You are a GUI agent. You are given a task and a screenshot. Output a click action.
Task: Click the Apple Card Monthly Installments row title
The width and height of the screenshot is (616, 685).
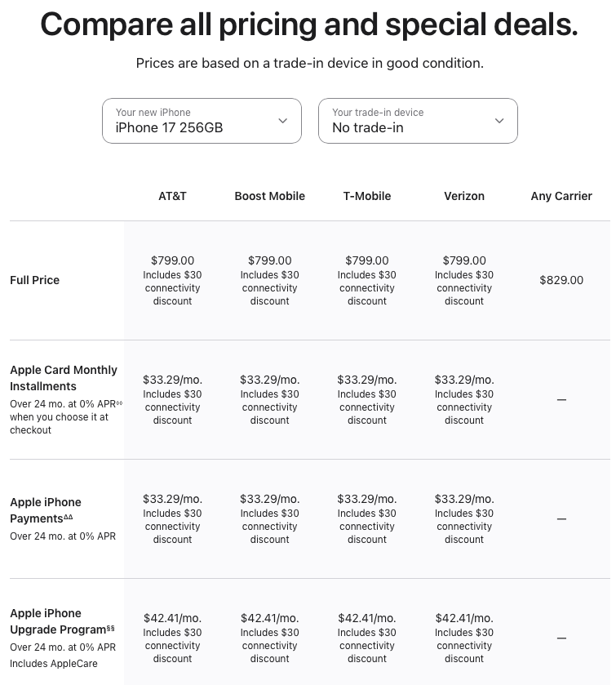[x=63, y=378]
